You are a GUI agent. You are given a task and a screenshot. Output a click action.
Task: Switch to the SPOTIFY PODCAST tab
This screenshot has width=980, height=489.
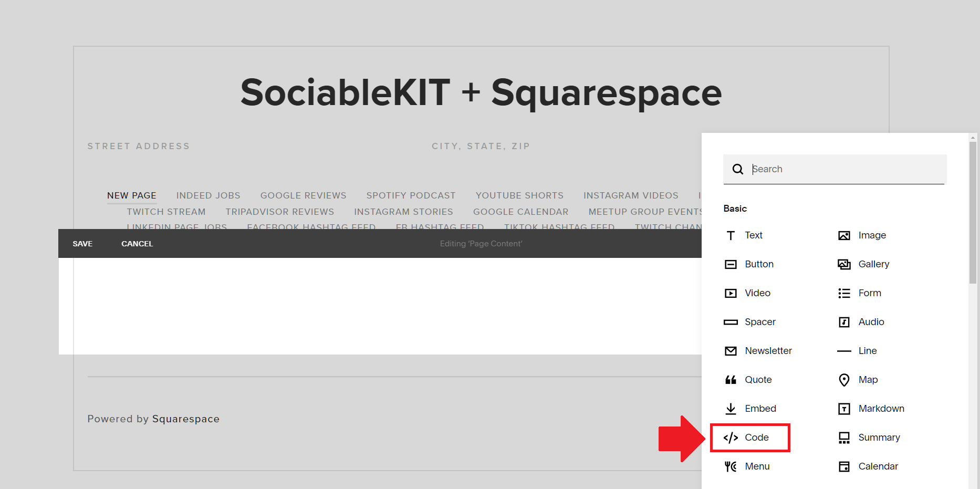point(411,195)
